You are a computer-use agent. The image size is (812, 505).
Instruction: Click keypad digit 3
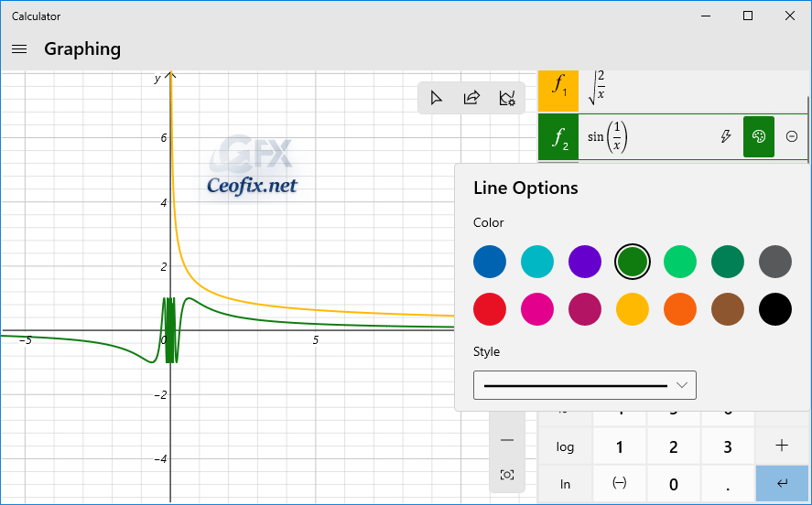click(728, 446)
